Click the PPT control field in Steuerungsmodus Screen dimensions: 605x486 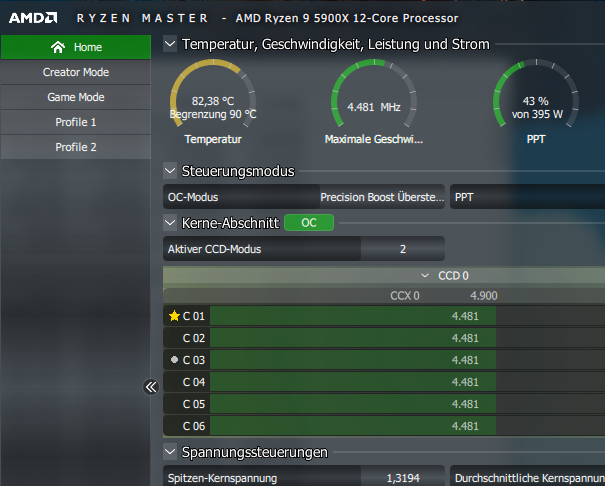point(527,197)
